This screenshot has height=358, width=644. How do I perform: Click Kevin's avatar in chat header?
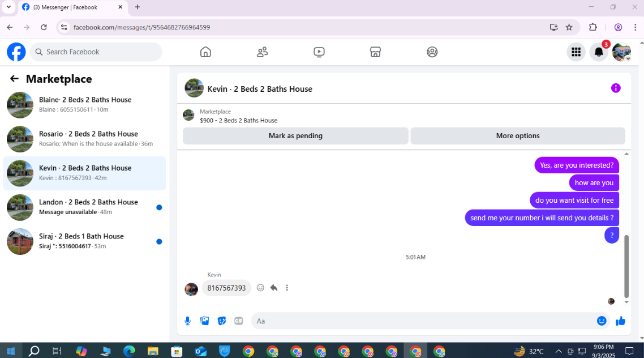point(194,88)
